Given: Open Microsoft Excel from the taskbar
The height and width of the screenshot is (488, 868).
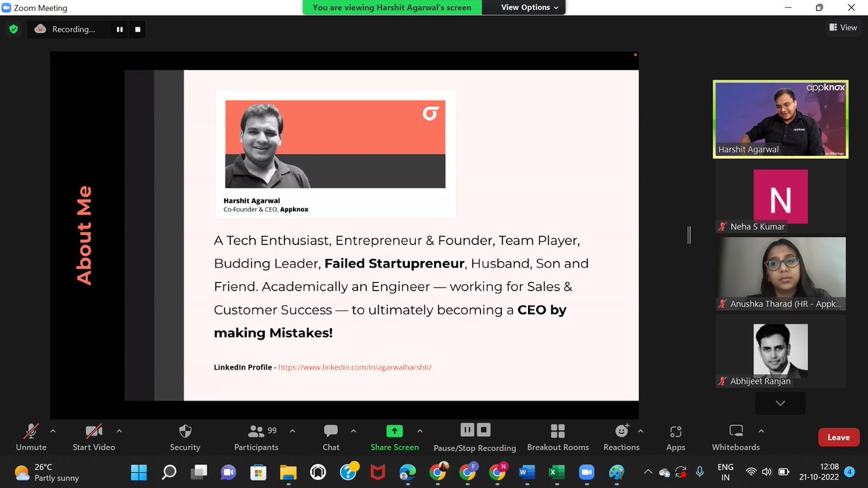Looking at the screenshot, I should pyautogui.click(x=556, y=472).
